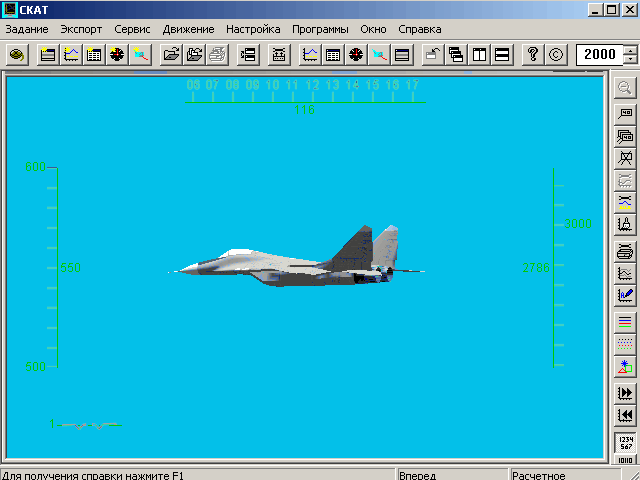Viewport: 640px width, 480px height.
Task: Cascade windows using the toolbar icon
Action: tap(456, 54)
